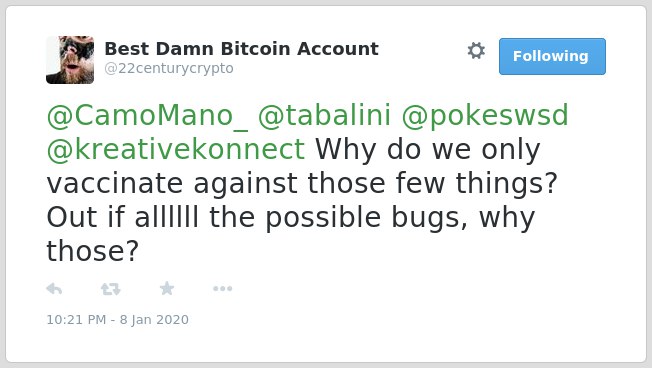Toggle the blue Following button

coord(552,57)
